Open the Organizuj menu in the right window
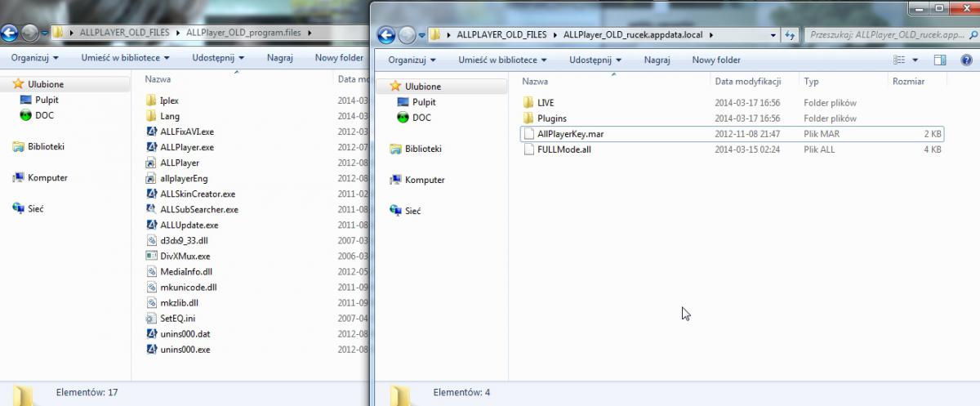Viewport: 980px width, 406px height. pos(412,60)
